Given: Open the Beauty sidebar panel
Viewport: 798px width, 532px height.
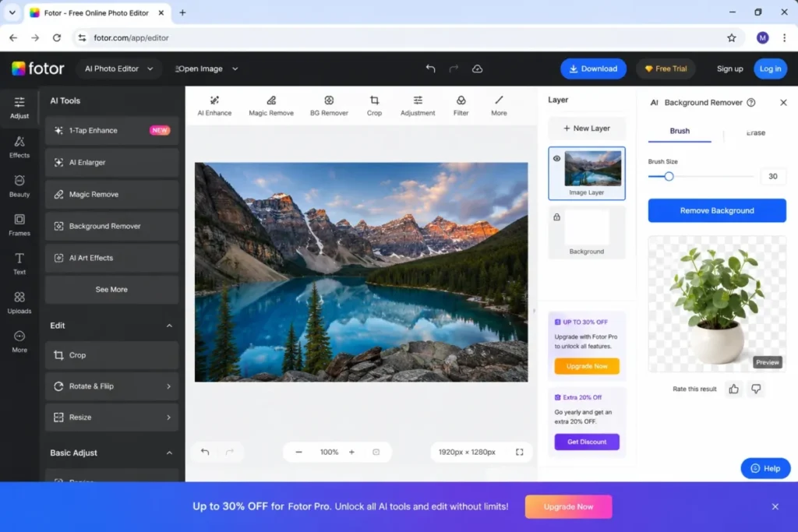Looking at the screenshot, I should tap(19, 186).
